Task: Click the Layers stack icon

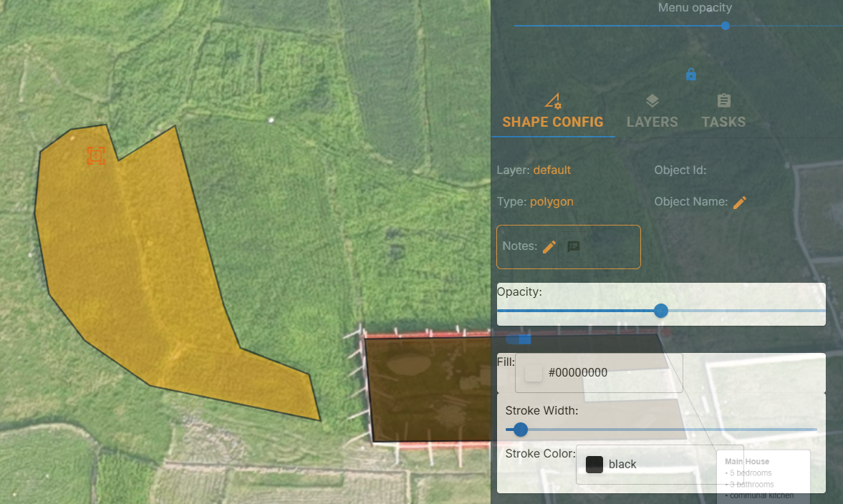Action: coord(652,101)
